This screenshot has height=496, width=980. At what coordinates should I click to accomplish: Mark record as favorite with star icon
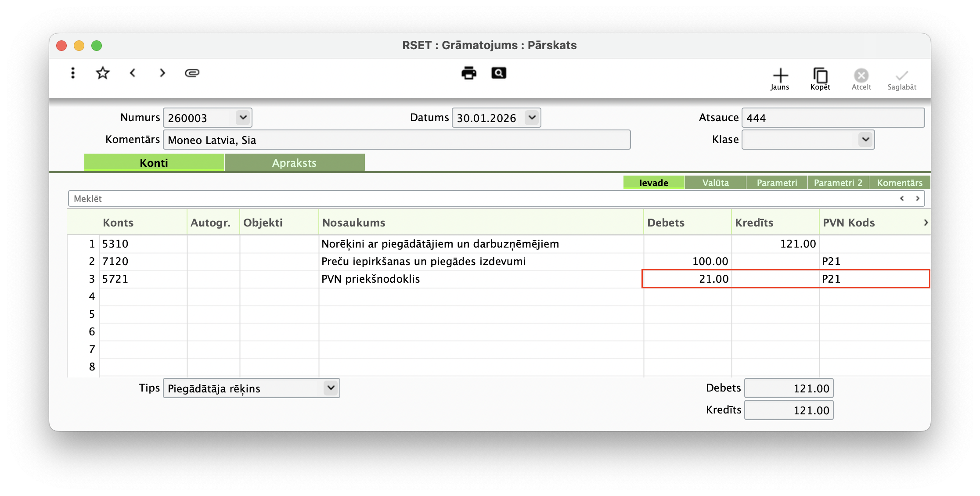click(x=102, y=73)
